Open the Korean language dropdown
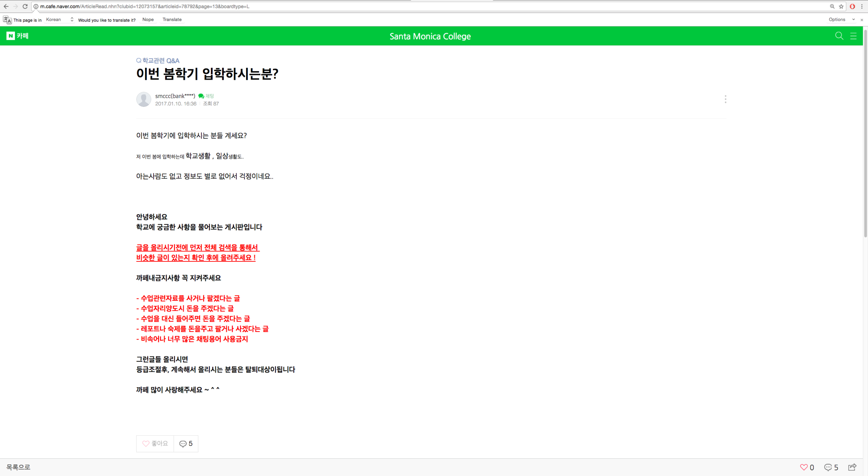Viewport: 868px width, 476px height. point(60,20)
